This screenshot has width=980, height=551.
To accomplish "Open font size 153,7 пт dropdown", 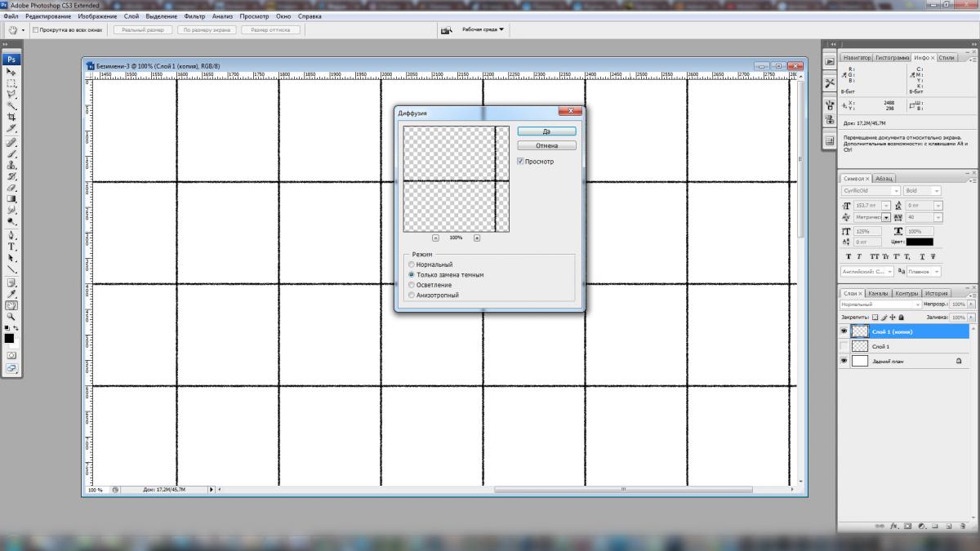I will click(x=886, y=206).
